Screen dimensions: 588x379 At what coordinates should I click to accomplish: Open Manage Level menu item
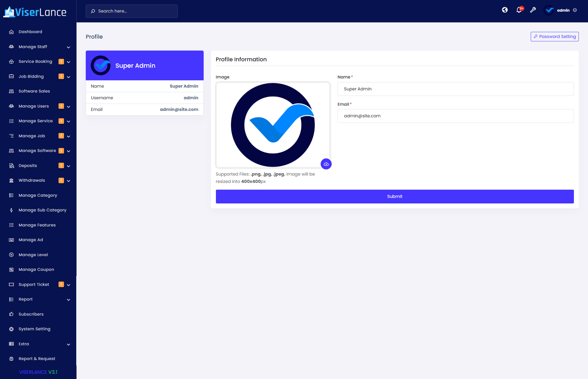(33, 255)
